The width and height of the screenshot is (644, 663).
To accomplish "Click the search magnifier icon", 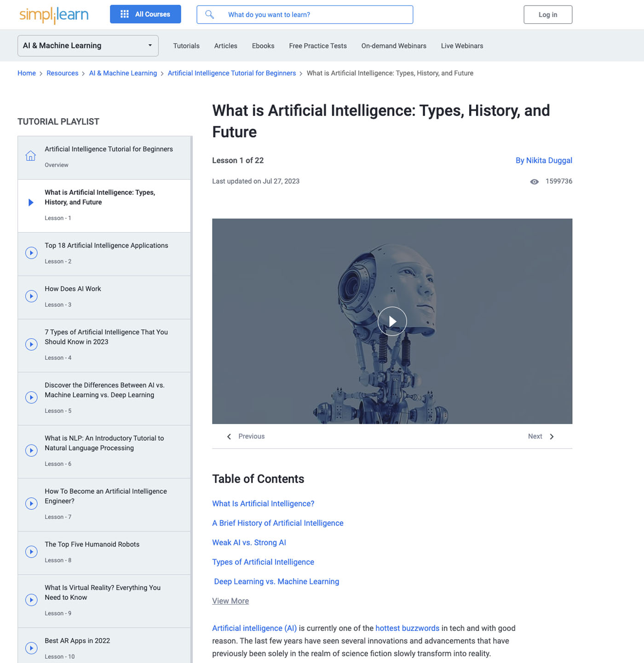I will coord(209,15).
